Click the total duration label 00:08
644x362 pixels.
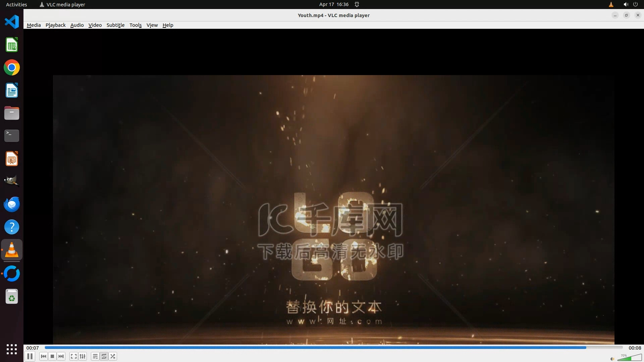coord(635,348)
